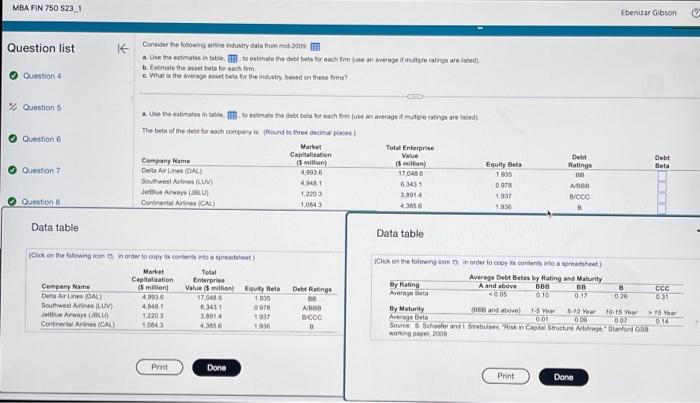Click the "<0.05" beta value for A and above
The width and height of the screenshot is (700, 403).
[497, 294]
